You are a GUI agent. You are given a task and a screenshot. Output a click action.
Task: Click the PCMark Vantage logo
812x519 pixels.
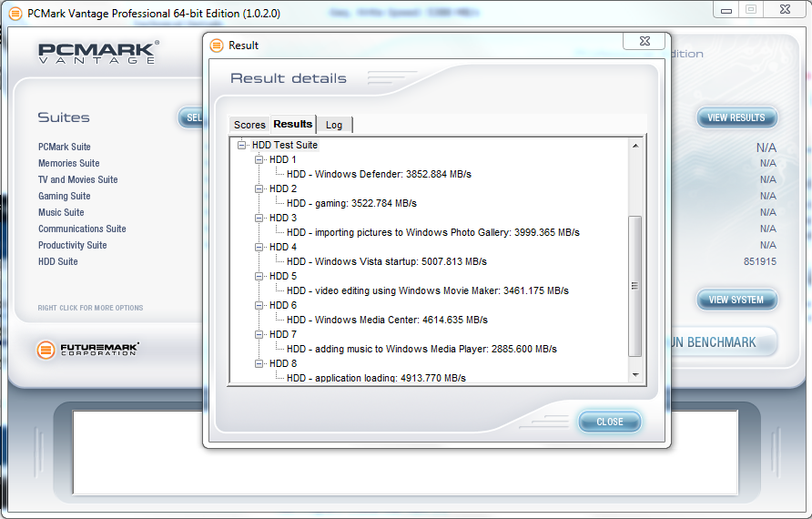pos(98,52)
